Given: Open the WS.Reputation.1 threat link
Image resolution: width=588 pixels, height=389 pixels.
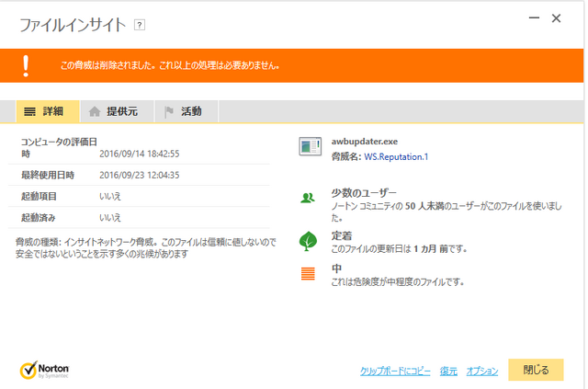Looking at the screenshot, I should point(396,157).
